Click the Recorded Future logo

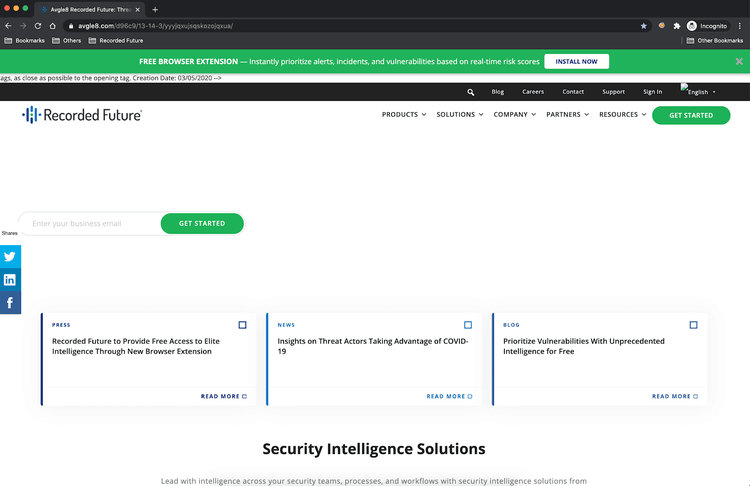click(82, 115)
